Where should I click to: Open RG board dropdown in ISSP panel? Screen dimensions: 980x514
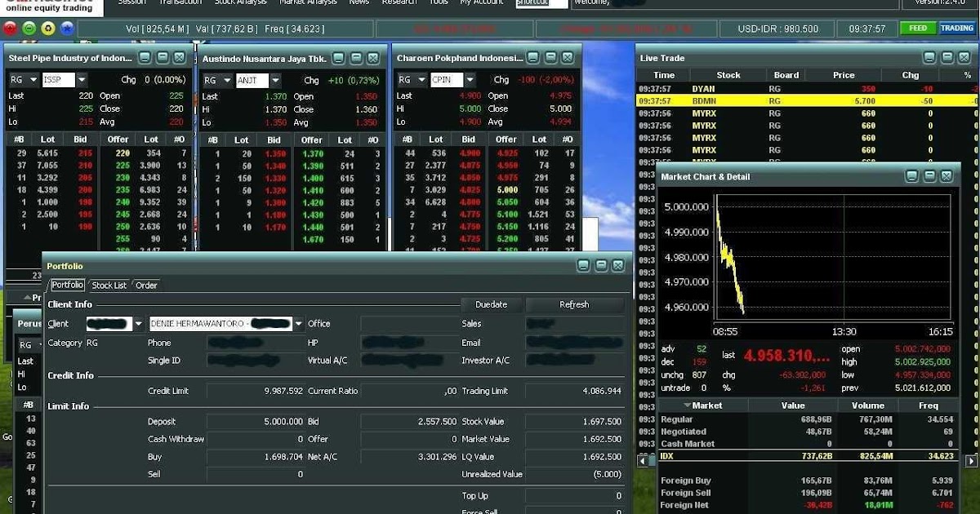click(33, 80)
